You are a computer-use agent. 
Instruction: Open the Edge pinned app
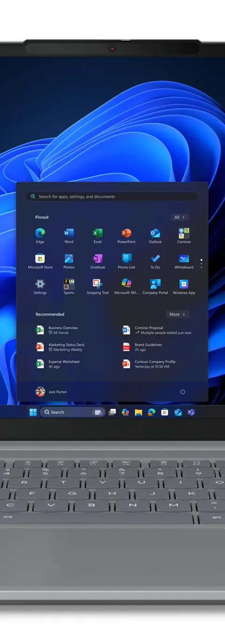click(40, 236)
